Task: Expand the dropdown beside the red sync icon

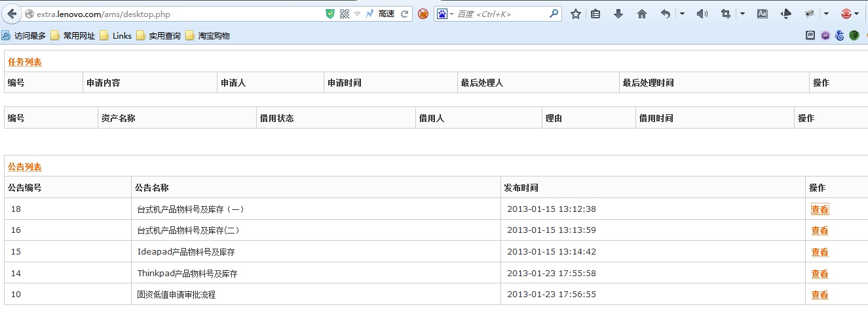Action: click(857, 14)
